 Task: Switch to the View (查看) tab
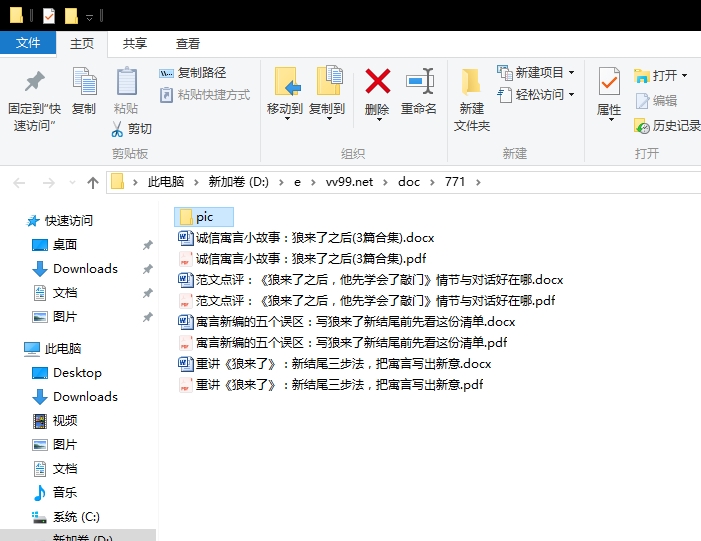(x=188, y=44)
